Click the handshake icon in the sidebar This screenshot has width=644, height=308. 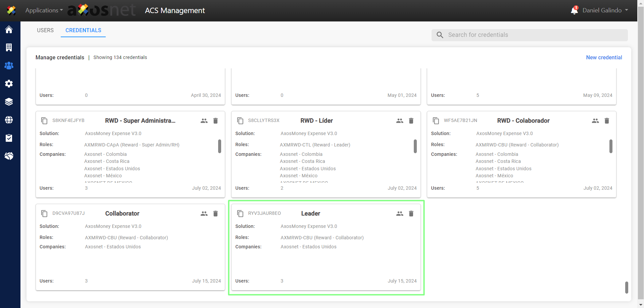pyautogui.click(x=9, y=156)
